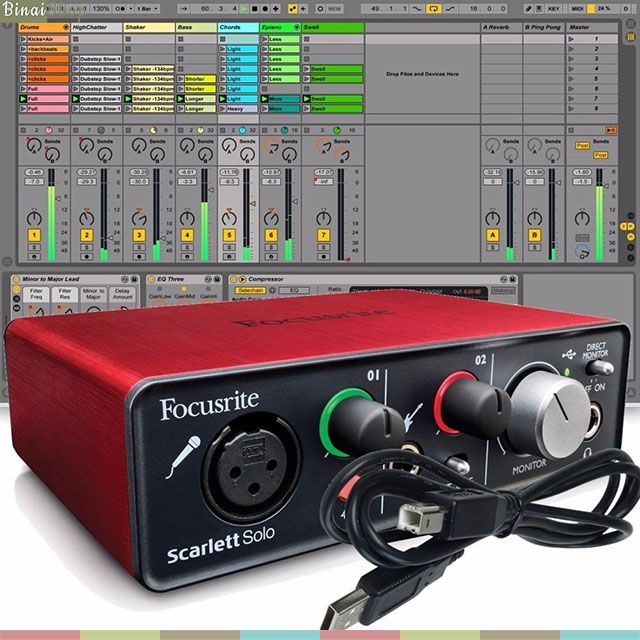
Task: Toggle the EQ Three device activator
Action: tap(151, 280)
